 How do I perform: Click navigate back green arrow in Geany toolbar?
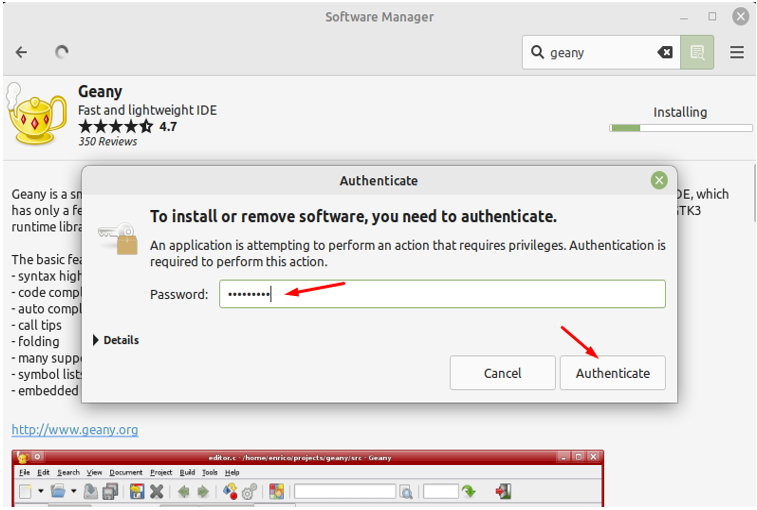point(183,492)
